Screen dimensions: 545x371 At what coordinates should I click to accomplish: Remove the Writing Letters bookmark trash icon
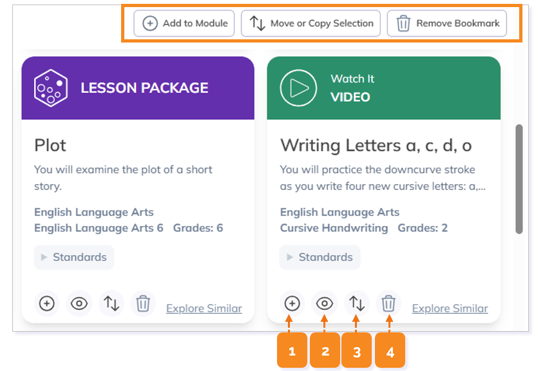pos(388,303)
